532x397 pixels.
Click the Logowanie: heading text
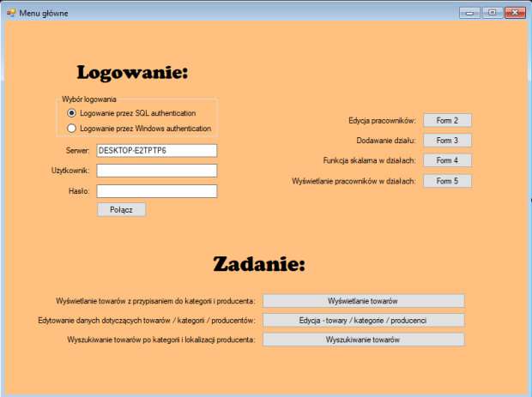[x=132, y=72]
